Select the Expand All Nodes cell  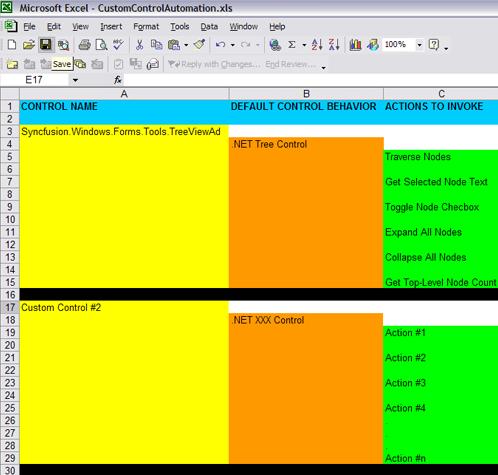[441, 232]
